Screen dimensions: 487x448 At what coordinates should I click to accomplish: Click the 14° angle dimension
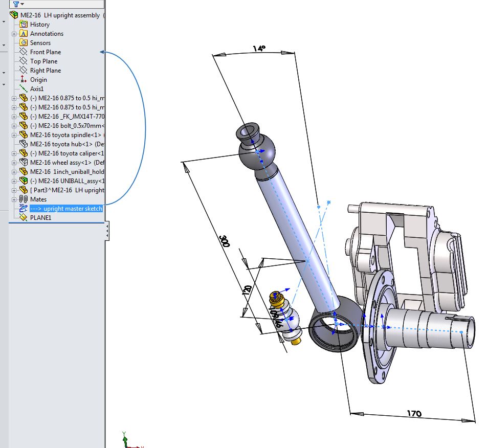(259, 49)
